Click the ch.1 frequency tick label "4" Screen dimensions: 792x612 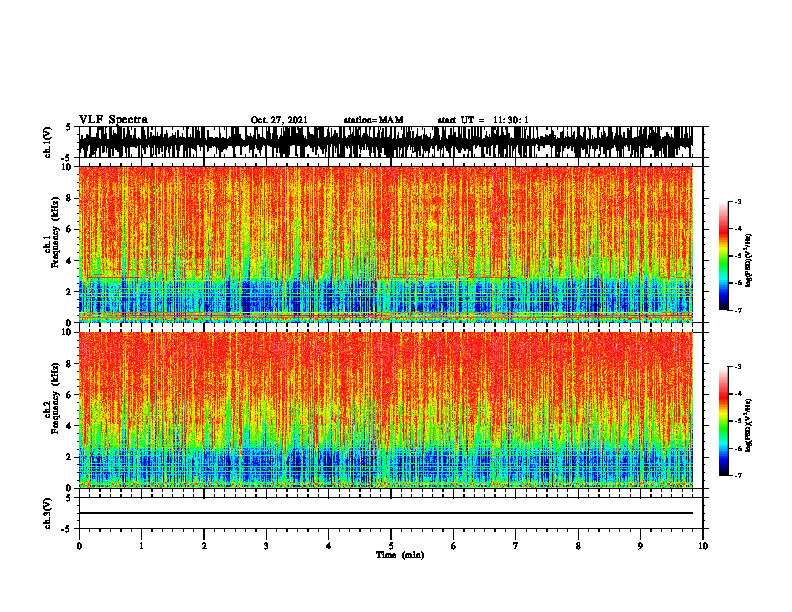point(70,261)
